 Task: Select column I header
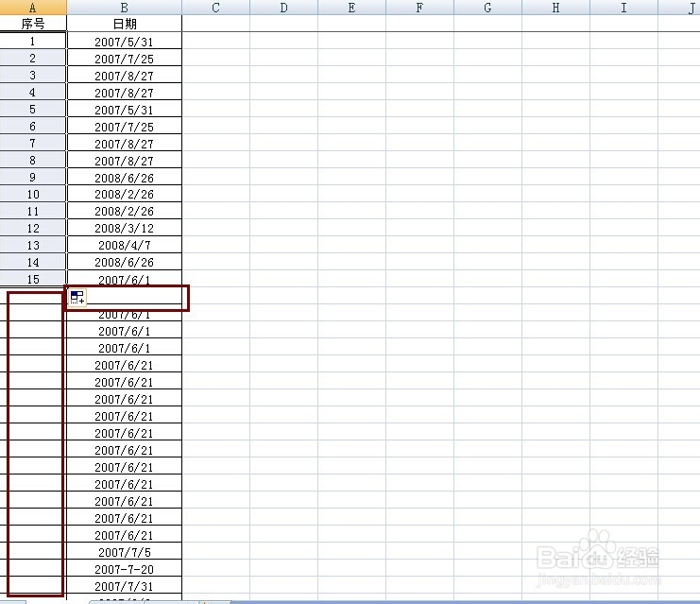tap(624, 8)
